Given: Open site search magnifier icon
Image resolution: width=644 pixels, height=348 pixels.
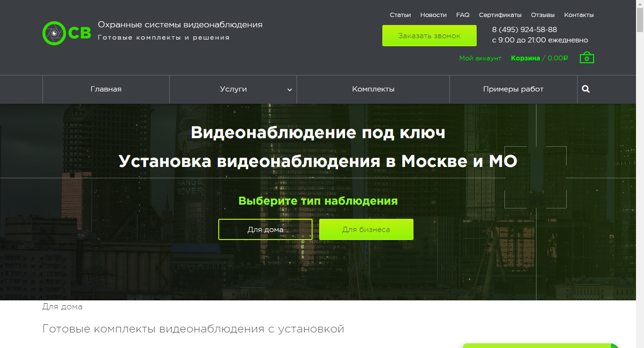Looking at the screenshot, I should click(586, 89).
